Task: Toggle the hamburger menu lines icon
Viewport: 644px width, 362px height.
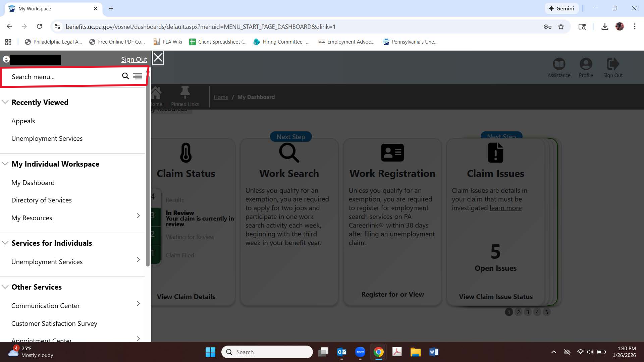Action: 138,76
